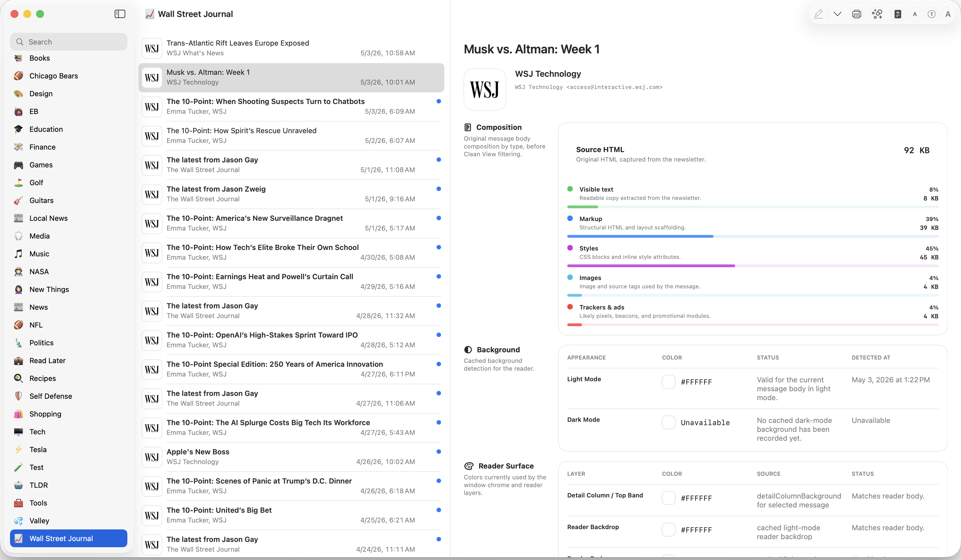
Task: Click unread dot on 'AI Splurge Costs' message
Action: [x=439, y=422]
